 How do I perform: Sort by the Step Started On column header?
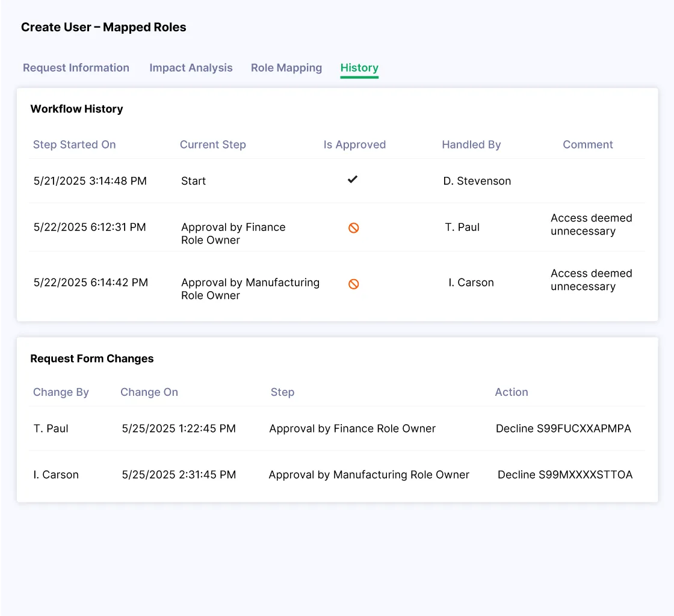click(74, 144)
